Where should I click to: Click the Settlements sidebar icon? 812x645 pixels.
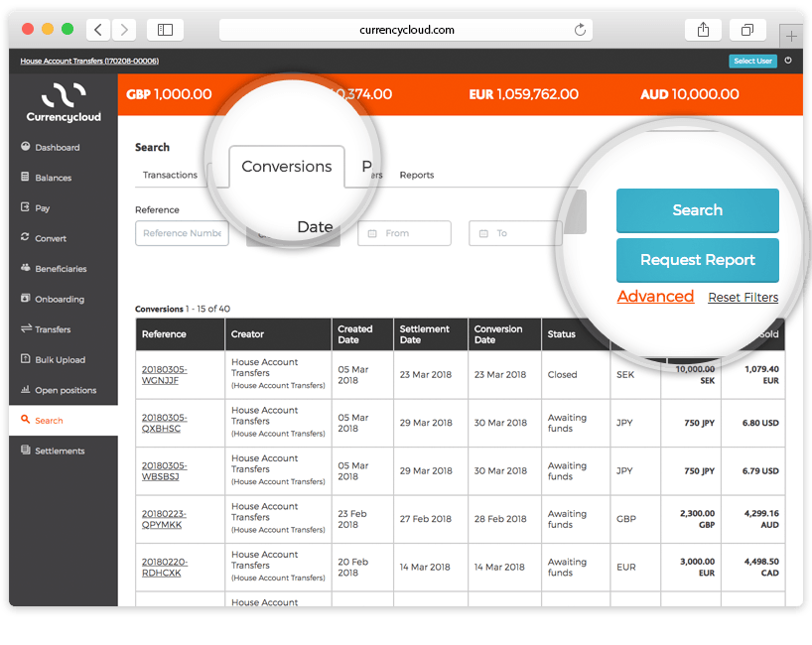pos(25,451)
